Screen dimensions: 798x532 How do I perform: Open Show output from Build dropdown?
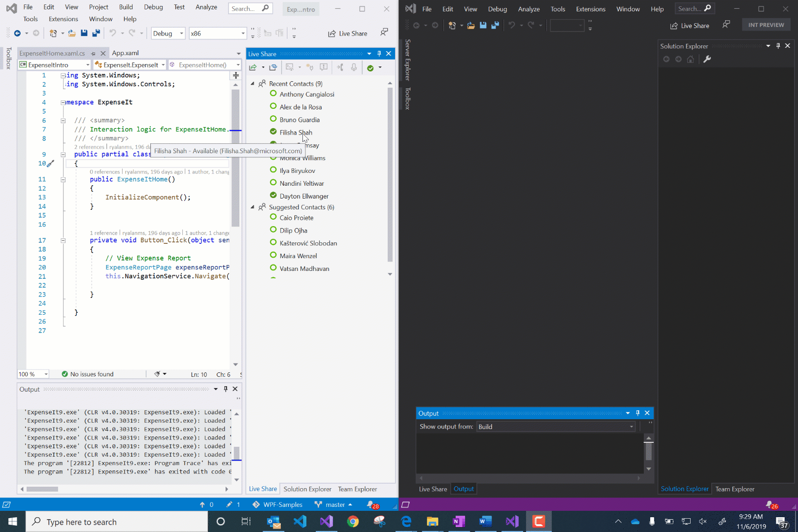(x=556, y=427)
